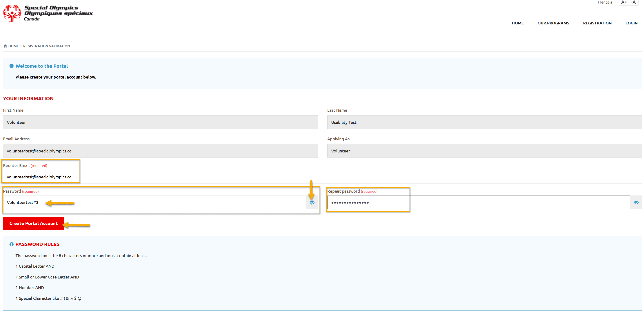Click into the Password input field

(x=155, y=202)
